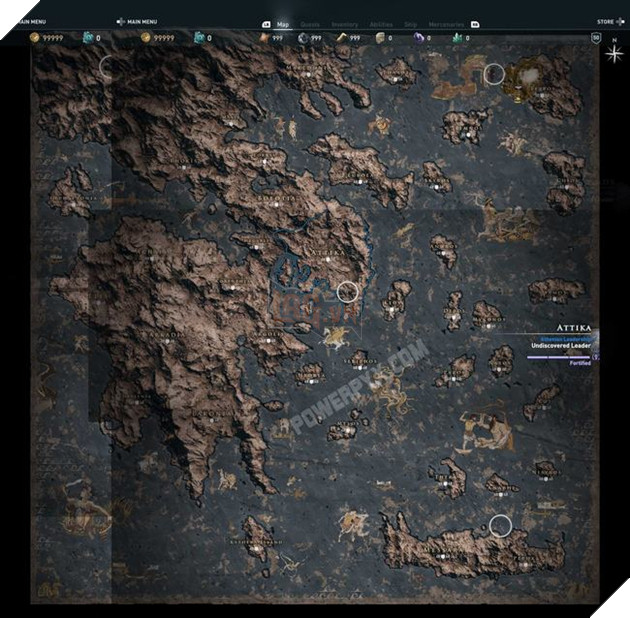Click the SERIPHOS island label

[x=359, y=361]
